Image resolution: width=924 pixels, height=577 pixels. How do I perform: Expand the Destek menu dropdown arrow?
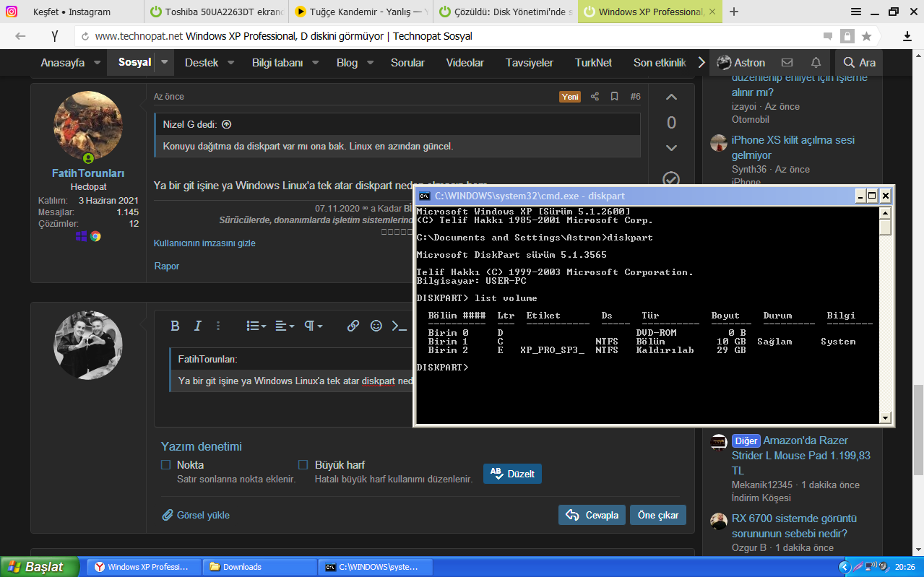[x=231, y=63]
